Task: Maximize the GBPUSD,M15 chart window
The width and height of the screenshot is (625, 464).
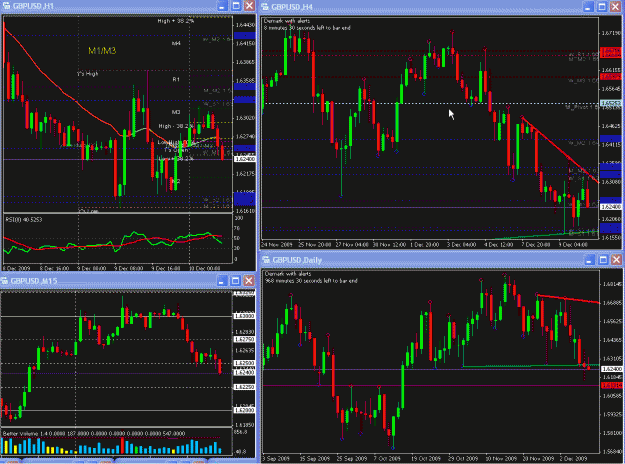Action: click(x=236, y=281)
